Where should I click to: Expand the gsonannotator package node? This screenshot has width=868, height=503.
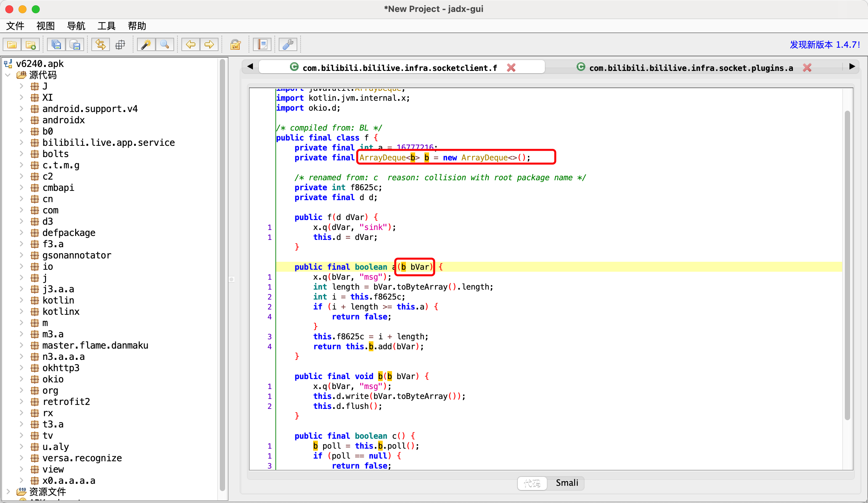coord(22,255)
